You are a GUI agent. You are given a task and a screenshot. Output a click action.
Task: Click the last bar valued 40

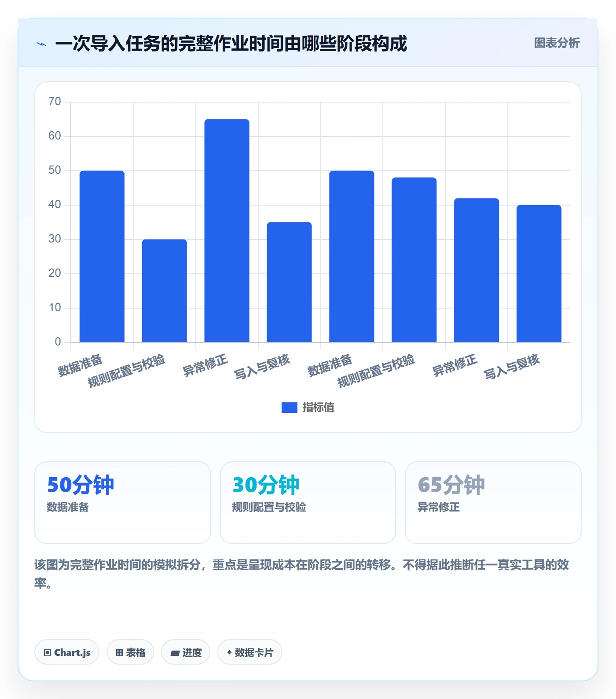[539, 273]
